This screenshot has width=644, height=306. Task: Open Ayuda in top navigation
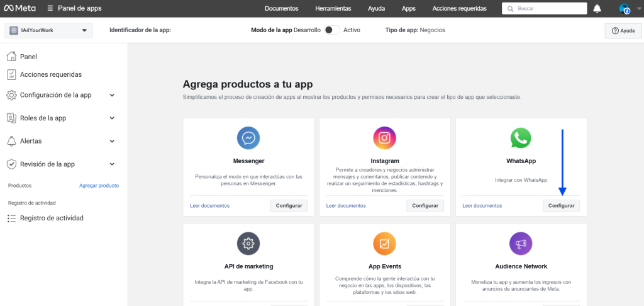click(377, 8)
